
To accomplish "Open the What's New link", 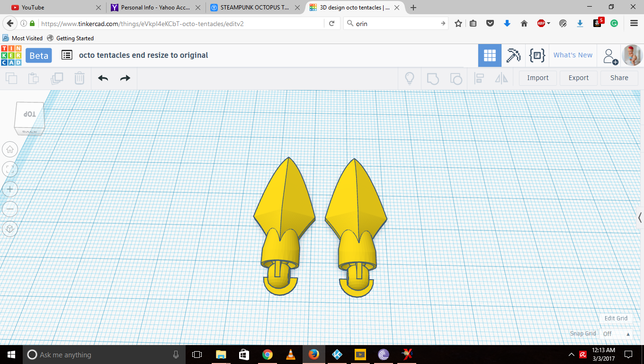I will coord(573,55).
